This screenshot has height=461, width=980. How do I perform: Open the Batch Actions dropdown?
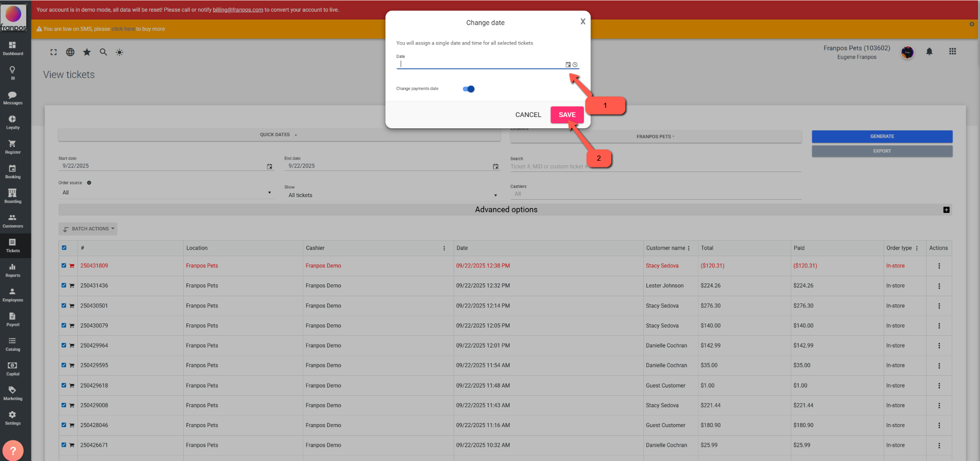click(88, 229)
